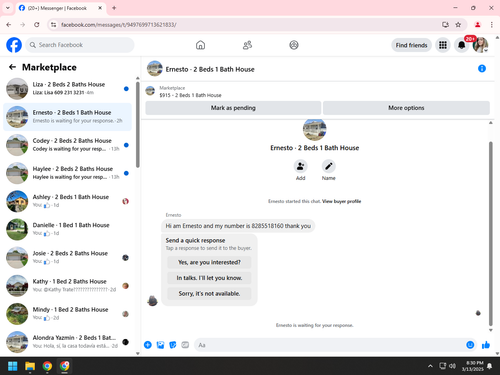Image resolution: width=500 pixels, height=375 pixels.
Task: Click large Ernesto house profile picture in chat
Action: tap(314, 129)
